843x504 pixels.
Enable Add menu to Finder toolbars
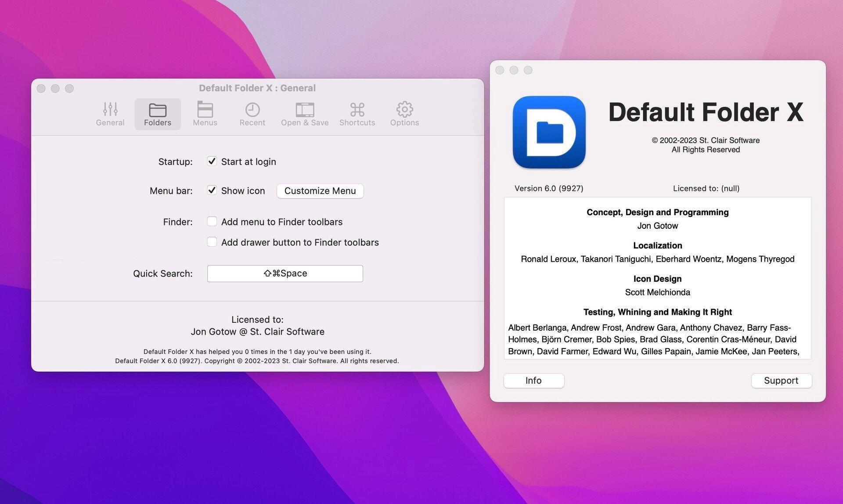212,222
